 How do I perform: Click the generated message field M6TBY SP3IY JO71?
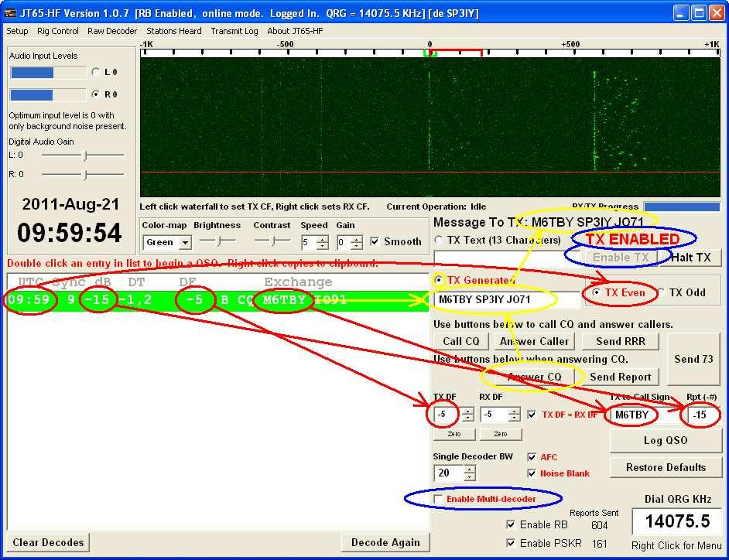tap(507, 300)
